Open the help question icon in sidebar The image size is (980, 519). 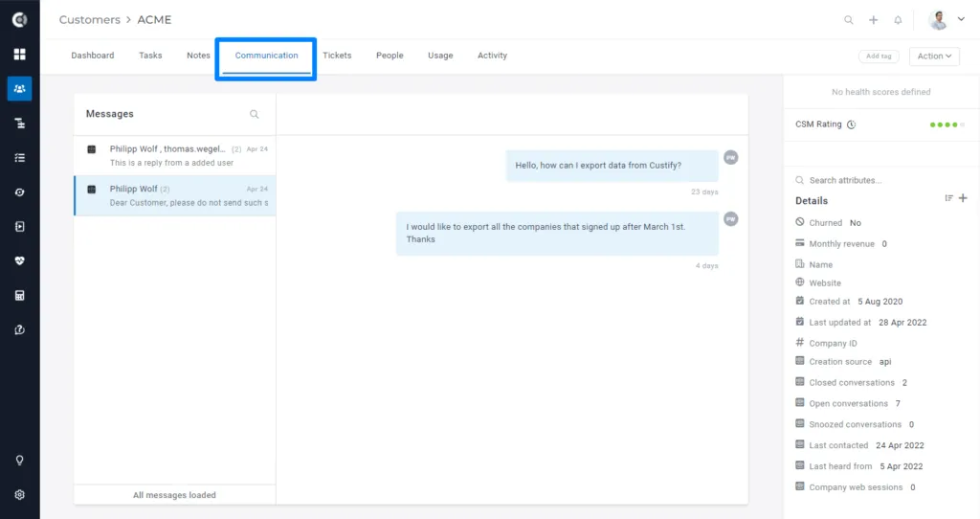coord(19,329)
